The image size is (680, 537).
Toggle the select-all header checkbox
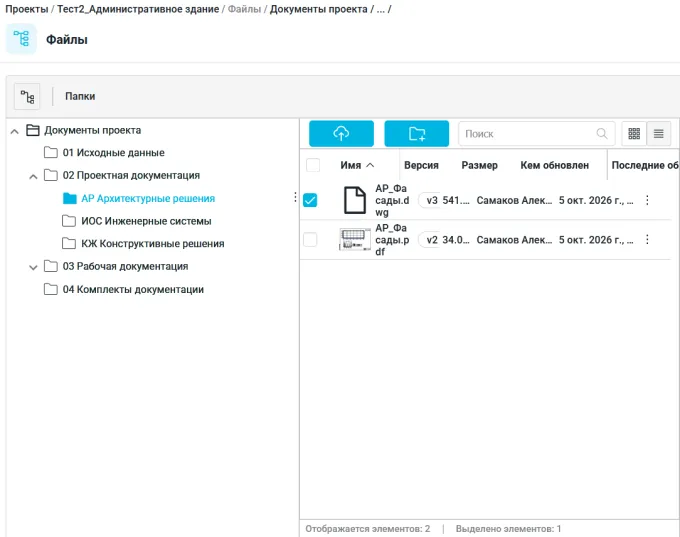coord(313,165)
